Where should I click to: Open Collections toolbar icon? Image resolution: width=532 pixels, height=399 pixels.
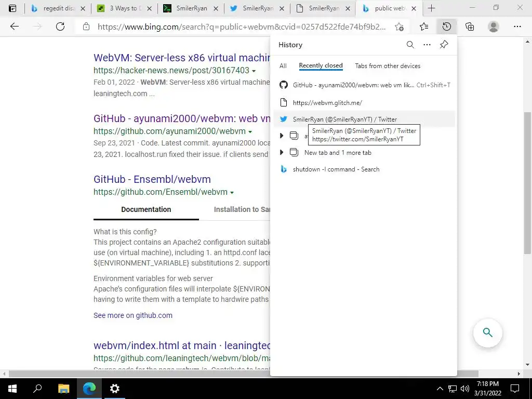point(470,26)
